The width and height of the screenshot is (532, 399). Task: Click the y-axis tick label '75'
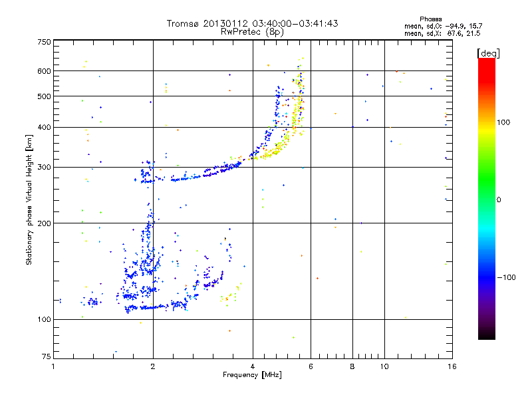pyautogui.click(x=47, y=356)
